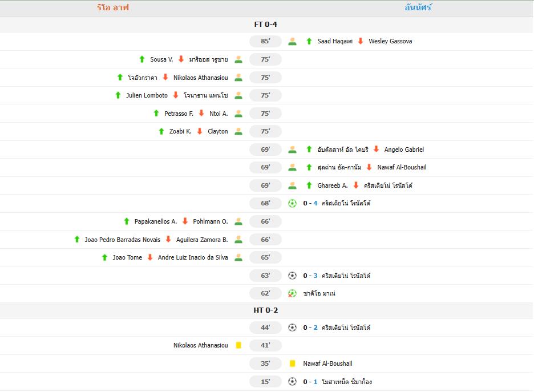Click the goal icon at the 63' event

pyautogui.click(x=292, y=275)
